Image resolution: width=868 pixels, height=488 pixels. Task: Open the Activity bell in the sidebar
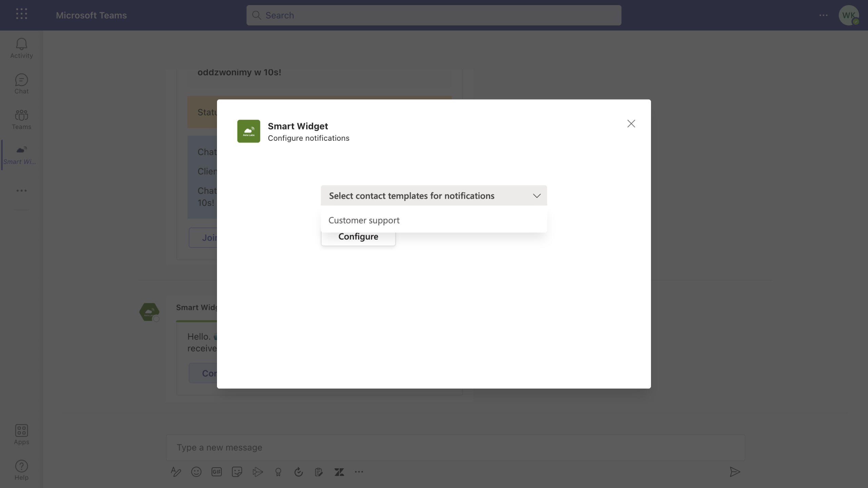[21, 48]
